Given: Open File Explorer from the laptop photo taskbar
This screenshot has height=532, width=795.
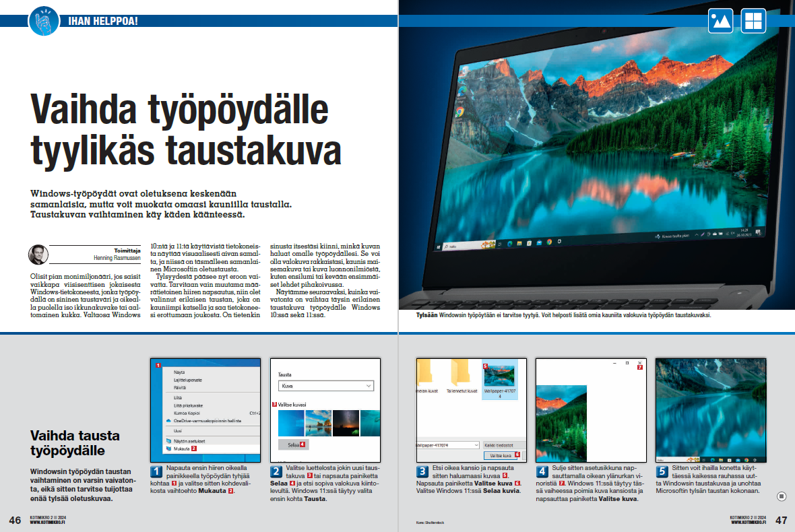Looking at the screenshot, I should (x=519, y=243).
